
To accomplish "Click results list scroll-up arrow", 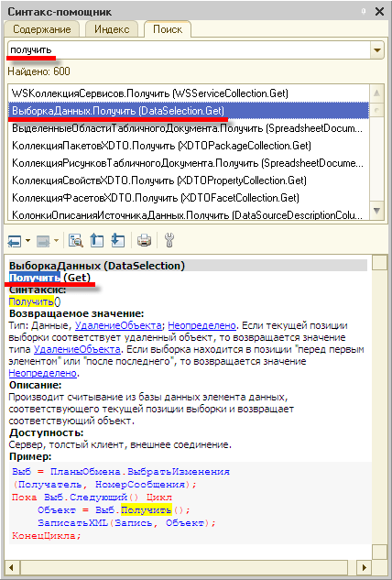I will pos(376,93).
